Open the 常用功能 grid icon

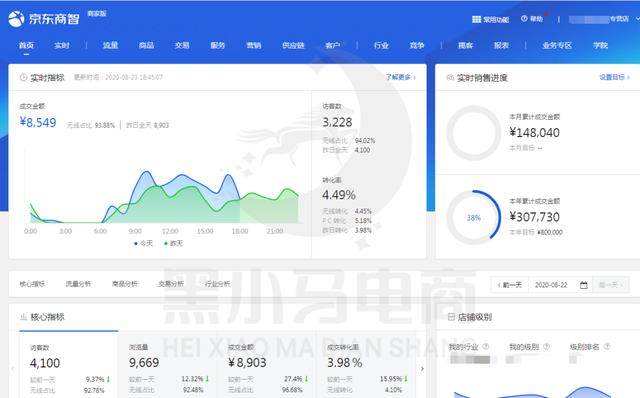click(476, 19)
